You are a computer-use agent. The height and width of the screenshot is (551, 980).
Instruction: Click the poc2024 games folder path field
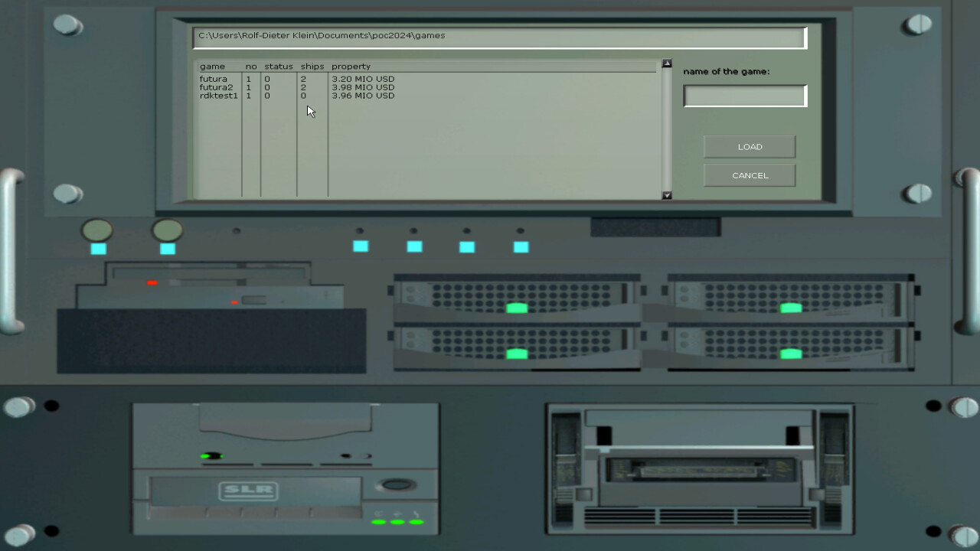pos(498,36)
